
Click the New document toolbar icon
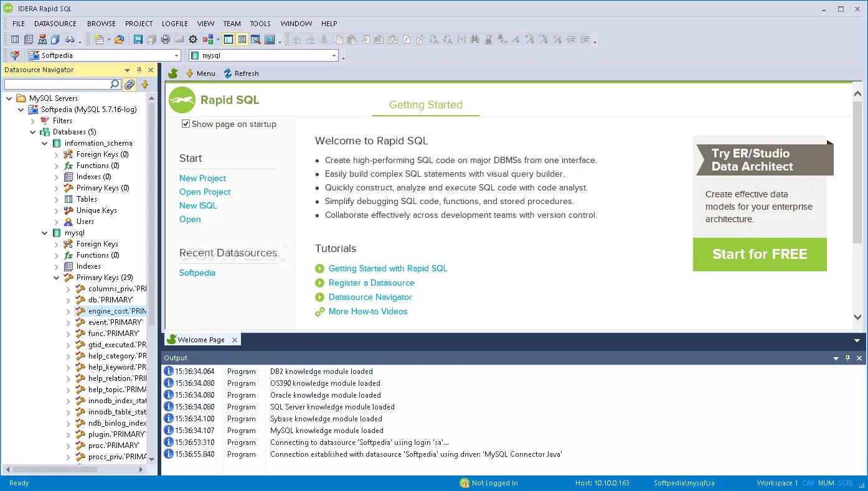(98, 39)
